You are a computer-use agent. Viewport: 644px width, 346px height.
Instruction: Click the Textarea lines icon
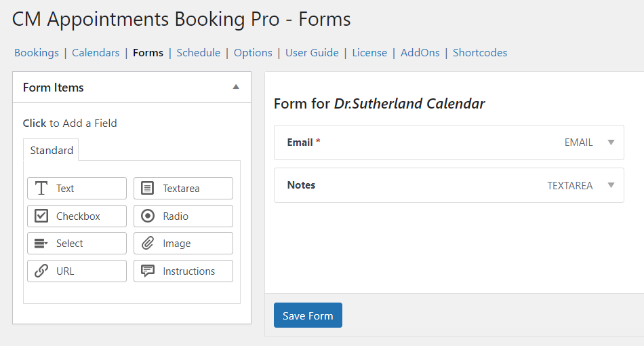(148, 188)
